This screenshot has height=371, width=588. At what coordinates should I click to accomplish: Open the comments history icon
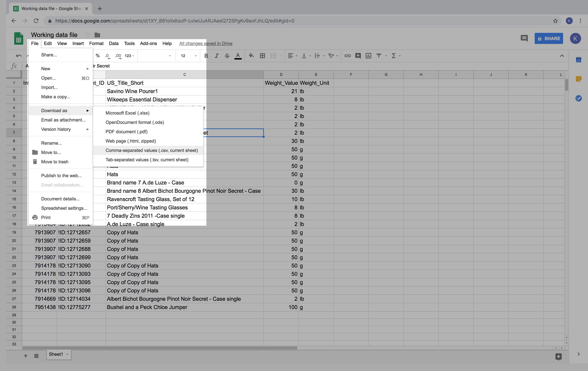click(x=524, y=38)
